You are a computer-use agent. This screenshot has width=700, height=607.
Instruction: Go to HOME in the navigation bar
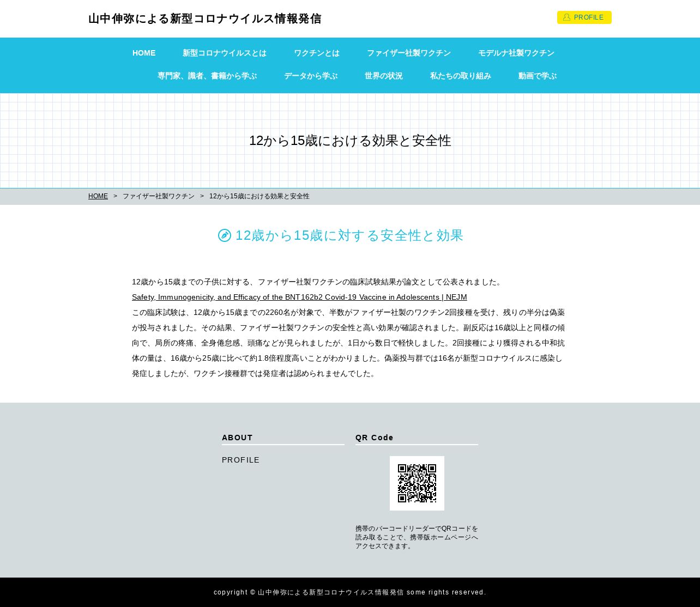pyautogui.click(x=144, y=53)
